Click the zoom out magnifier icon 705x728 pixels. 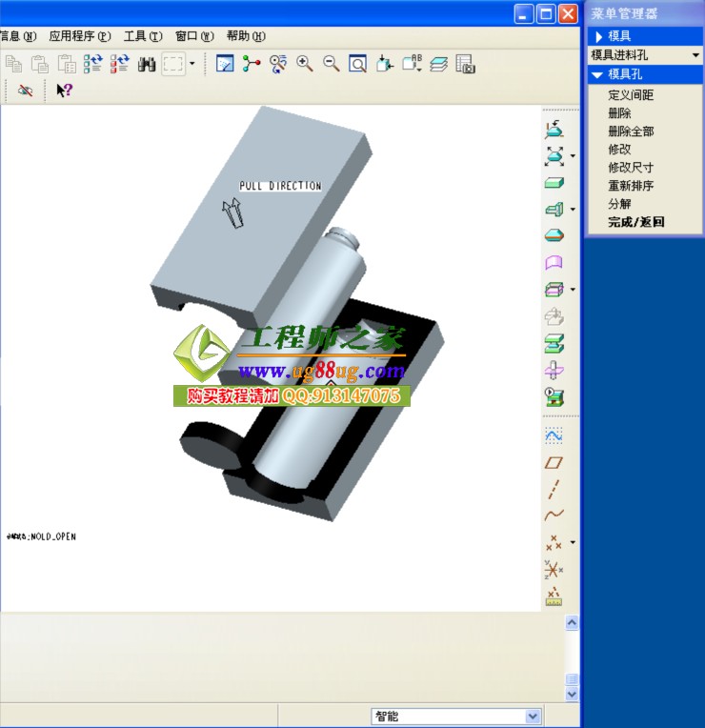pos(332,64)
